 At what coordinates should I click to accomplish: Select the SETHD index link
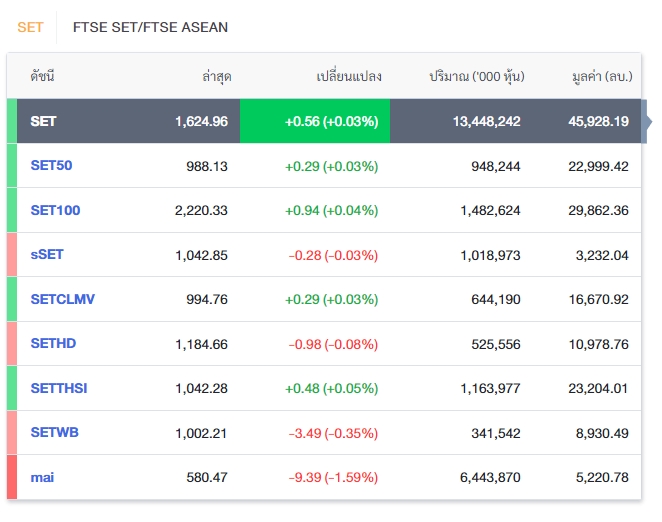coord(53,344)
